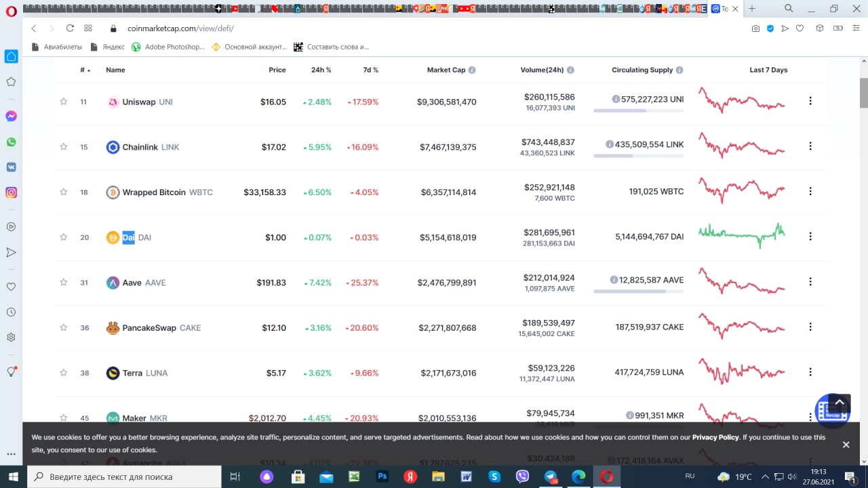The width and height of the screenshot is (868, 488).
Task: Click the Chainlink circulating supply progress bar
Action: point(639,156)
